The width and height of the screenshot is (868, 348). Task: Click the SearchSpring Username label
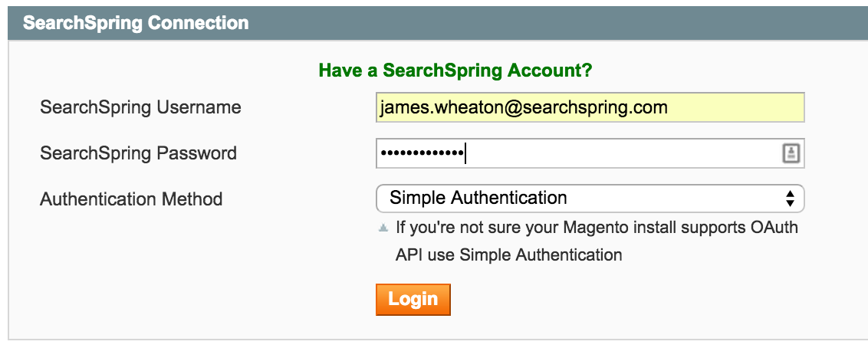click(140, 107)
